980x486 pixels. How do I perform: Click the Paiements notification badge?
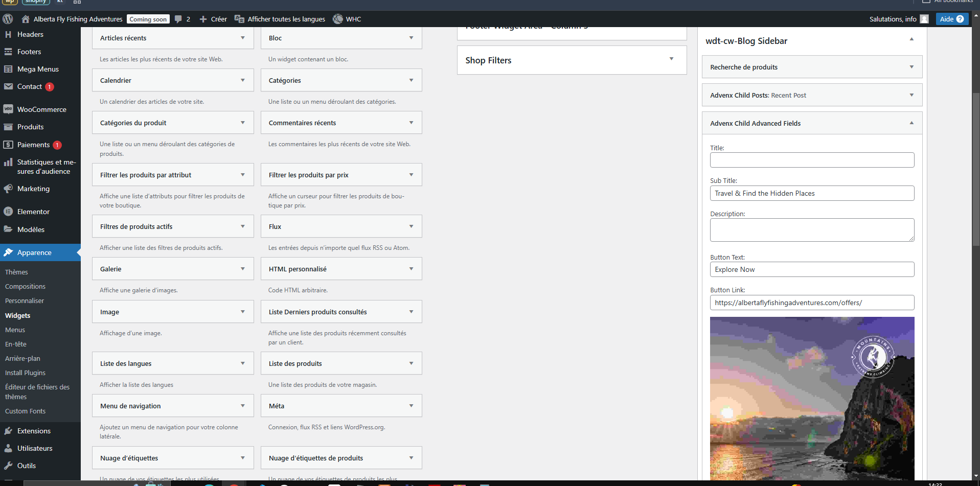(x=57, y=145)
